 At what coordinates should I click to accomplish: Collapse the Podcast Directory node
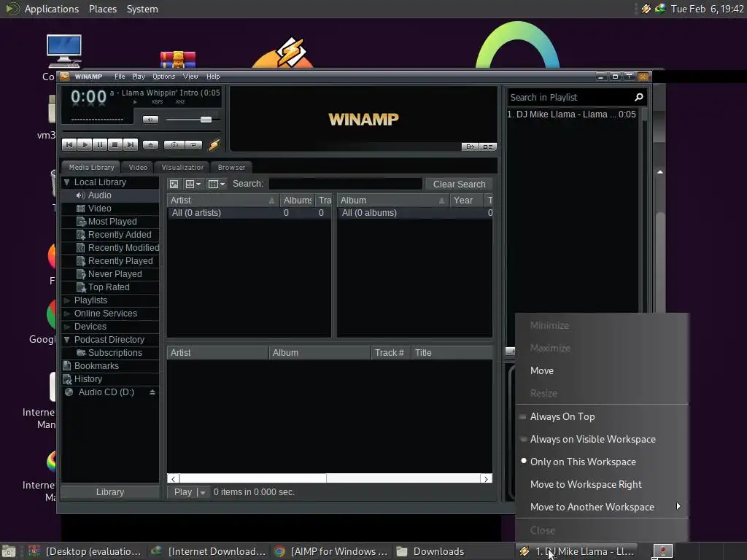pos(67,340)
